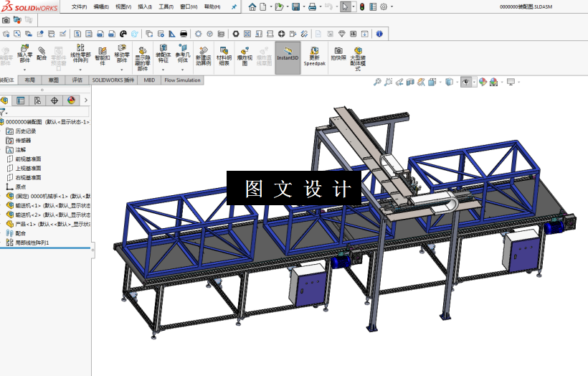The image size is (588, 376).
Task: Open the 文件(F) menu
Action: pos(79,6)
